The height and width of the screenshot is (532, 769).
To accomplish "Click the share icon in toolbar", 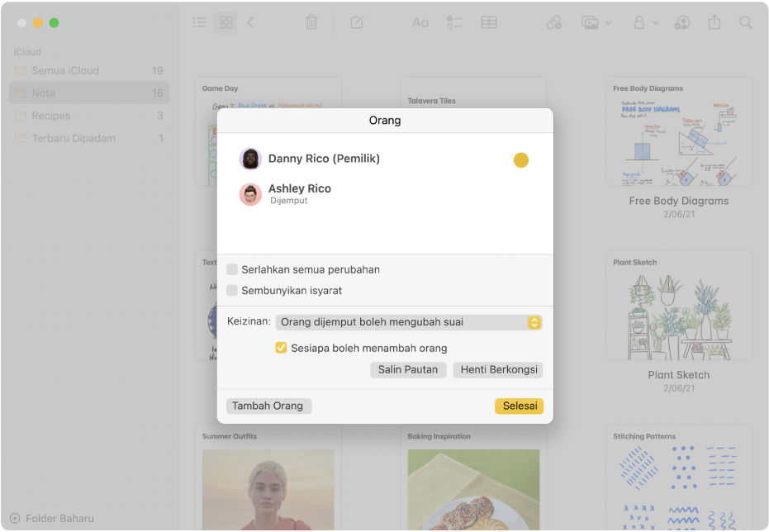I will 714,22.
